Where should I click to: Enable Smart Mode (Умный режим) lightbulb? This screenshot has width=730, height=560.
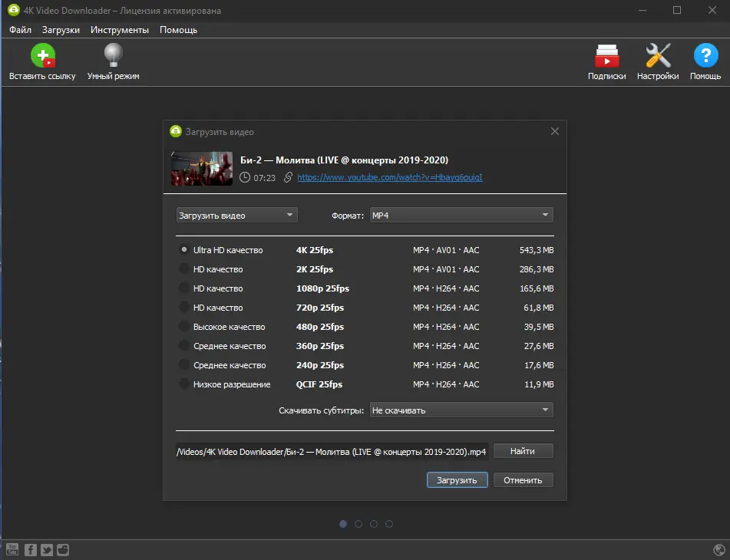pos(113,55)
